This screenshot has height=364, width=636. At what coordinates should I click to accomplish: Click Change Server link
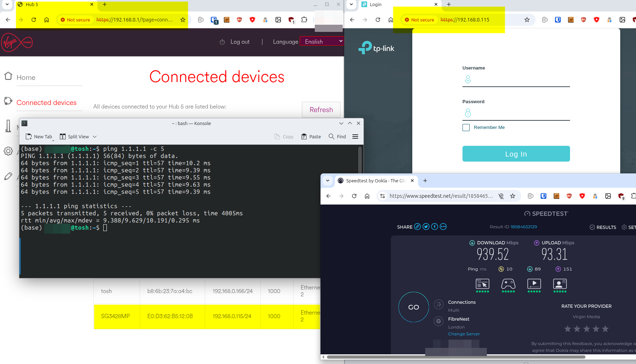464,334
